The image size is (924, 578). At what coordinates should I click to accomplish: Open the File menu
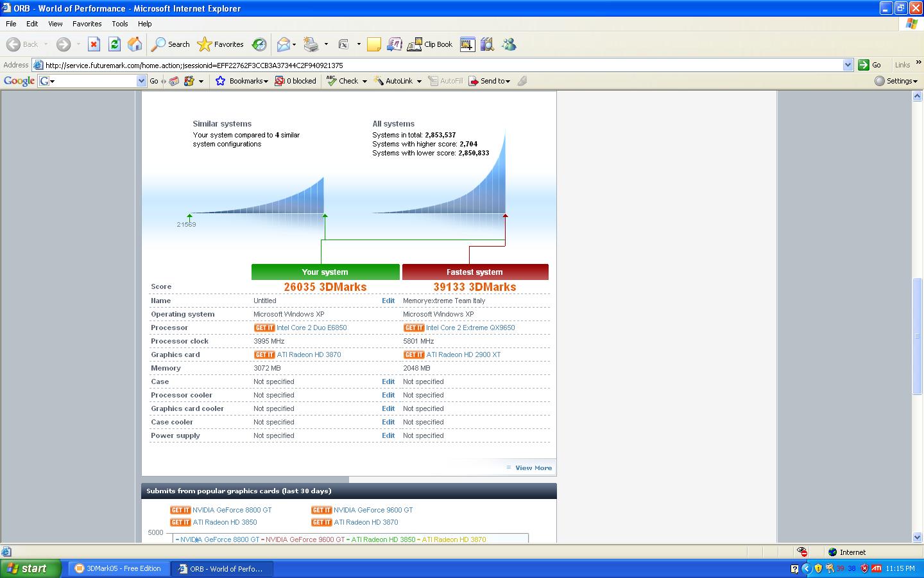coord(11,24)
